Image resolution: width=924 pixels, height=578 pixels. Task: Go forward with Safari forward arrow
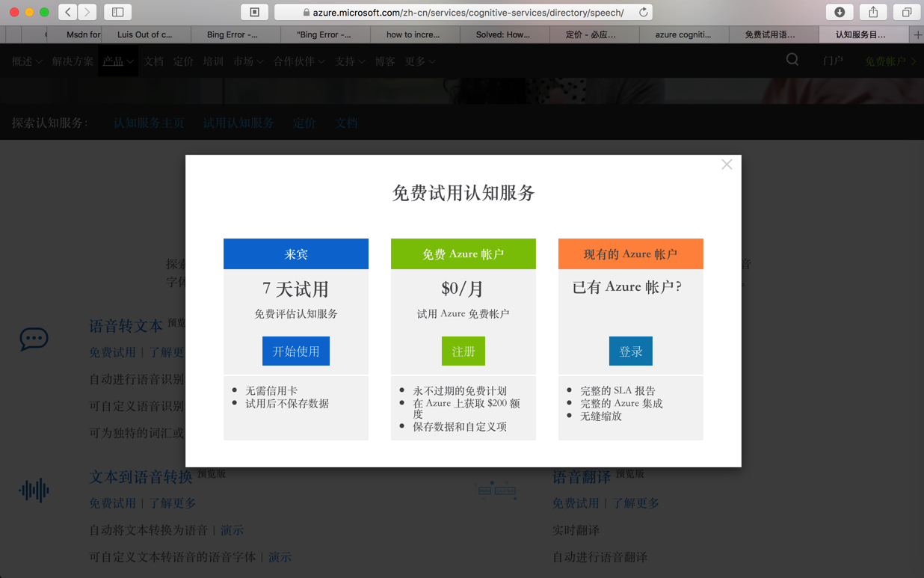(87, 12)
